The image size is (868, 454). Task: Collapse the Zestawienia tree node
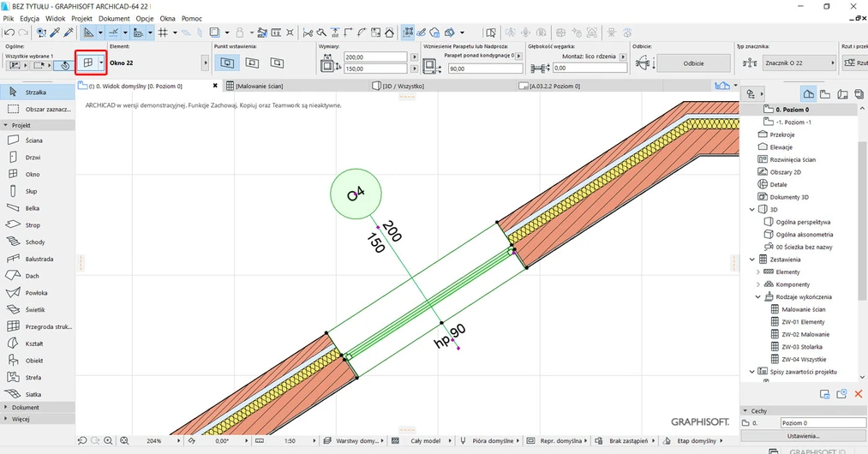pos(751,259)
